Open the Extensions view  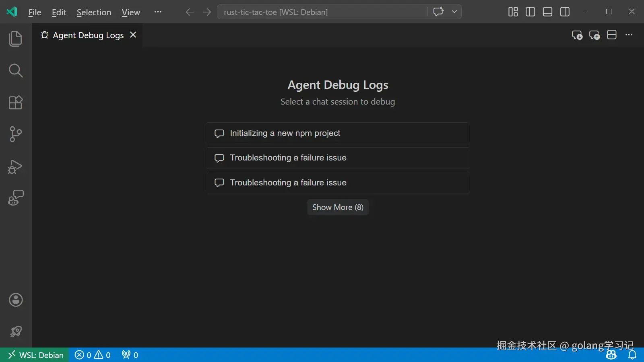coord(16,103)
